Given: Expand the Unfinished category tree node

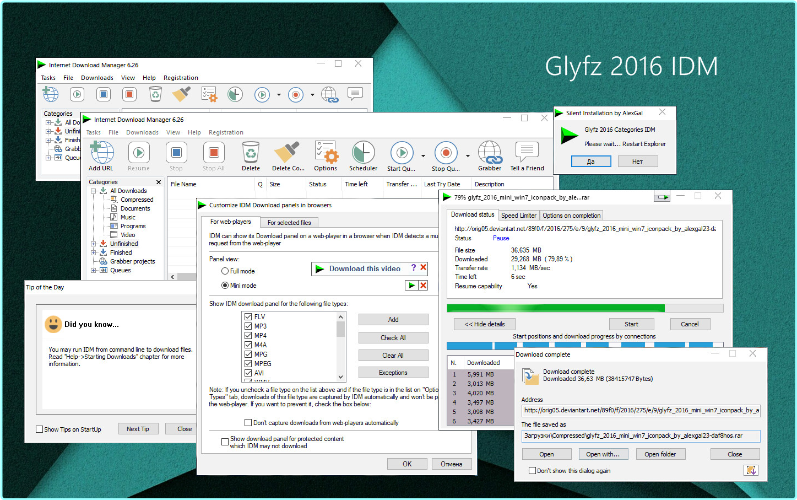Looking at the screenshot, I should (94, 243).
